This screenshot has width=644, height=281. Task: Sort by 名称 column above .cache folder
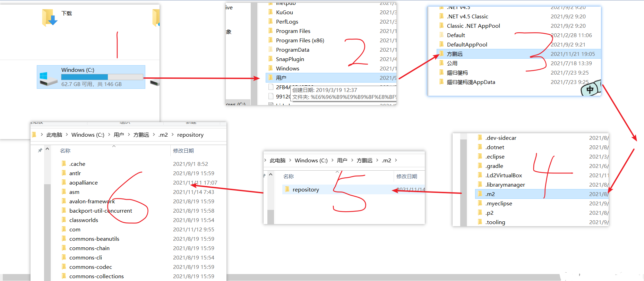[x=65, y=151]
